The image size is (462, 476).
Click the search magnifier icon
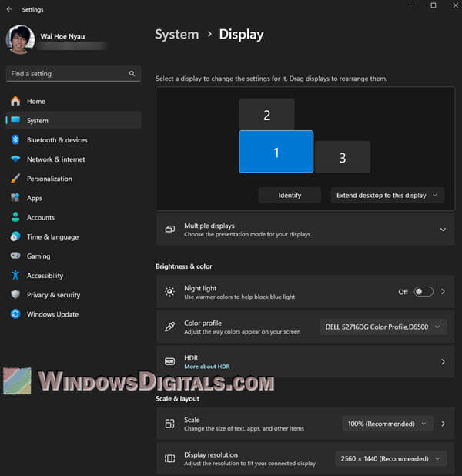[132, 73]
